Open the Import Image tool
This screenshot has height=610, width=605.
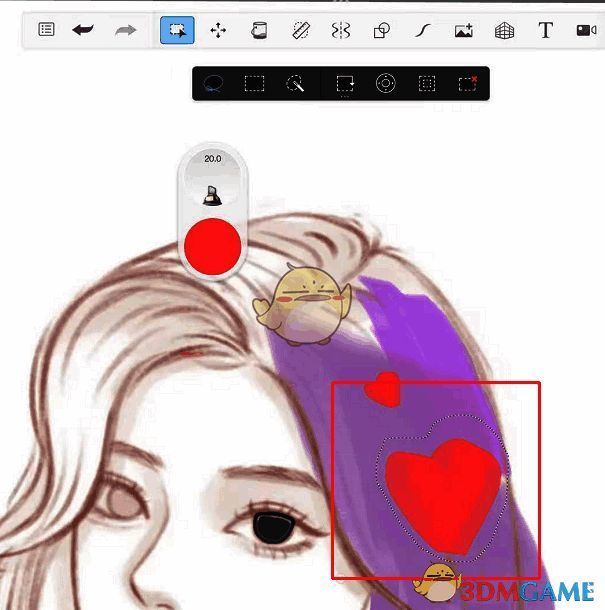pos(464,30)
